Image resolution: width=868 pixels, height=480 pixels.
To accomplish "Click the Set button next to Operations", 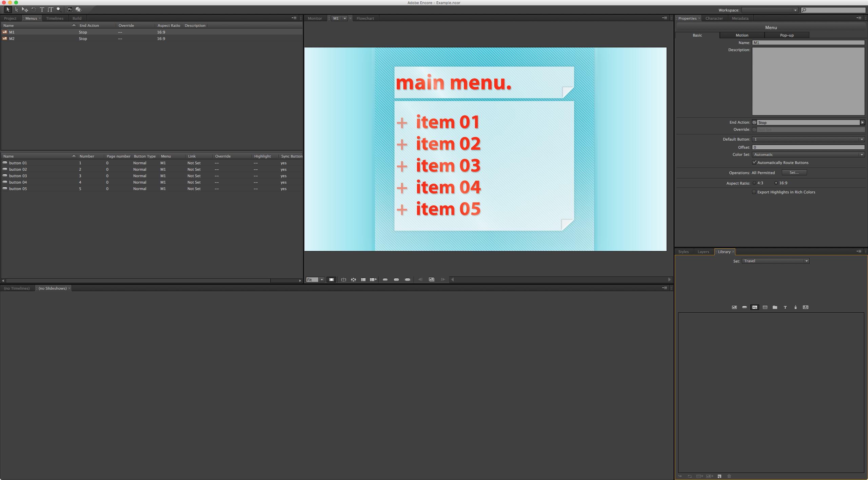I will (794, 172).
